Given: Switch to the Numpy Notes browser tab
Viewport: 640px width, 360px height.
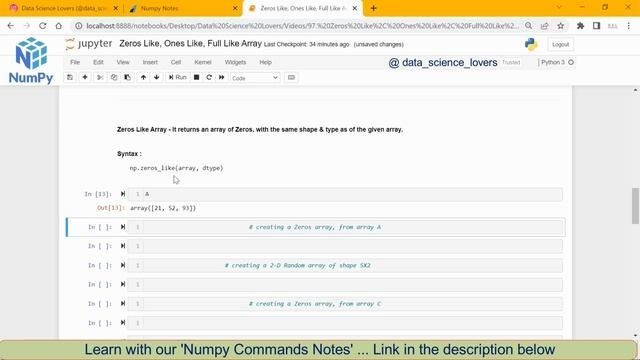Looking at the screenshot, I should [182, 8].
